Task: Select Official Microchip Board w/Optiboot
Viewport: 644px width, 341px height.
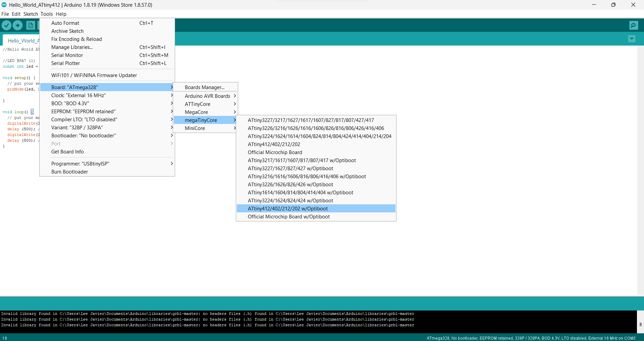Action: (x=316, y=217)
